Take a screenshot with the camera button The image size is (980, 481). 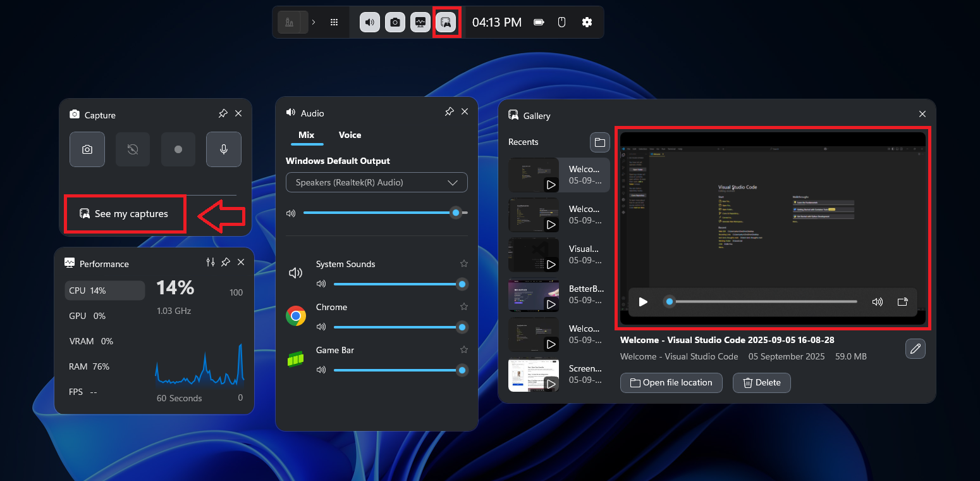coord(87,149)
